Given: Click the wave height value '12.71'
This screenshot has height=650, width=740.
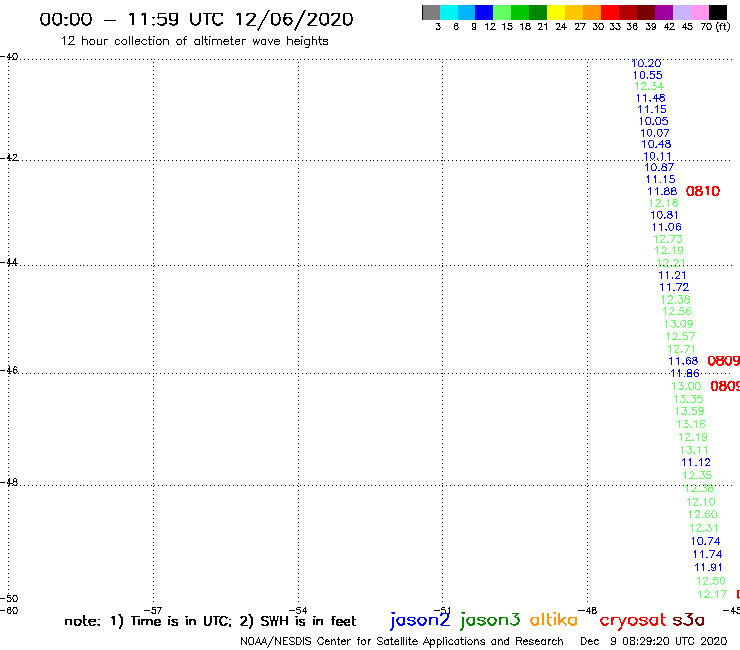Looking at the screenshot, I should tap(681, 349).
